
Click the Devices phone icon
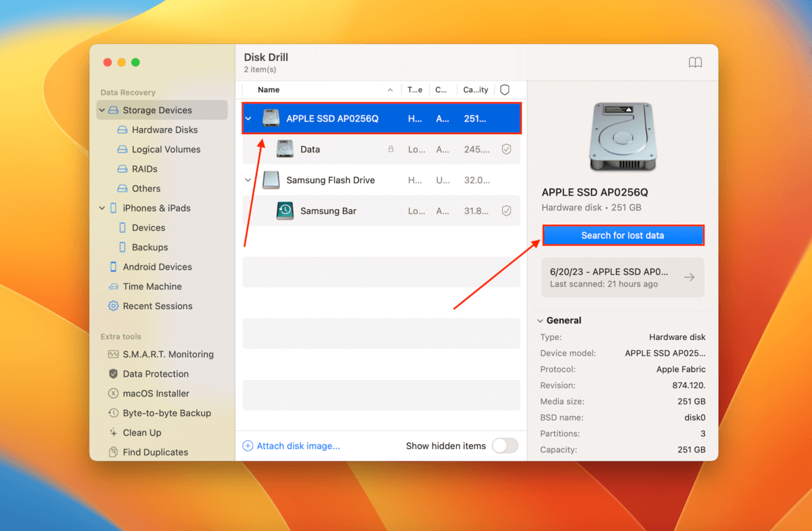pyautogui.click(x=122, y=228)
